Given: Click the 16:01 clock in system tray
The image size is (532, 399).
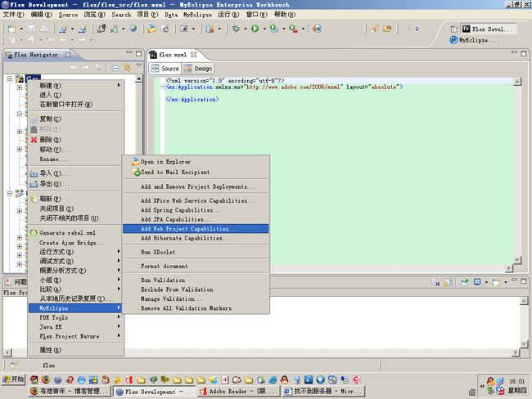Looking at the screenshot, I should click(516, 381).
